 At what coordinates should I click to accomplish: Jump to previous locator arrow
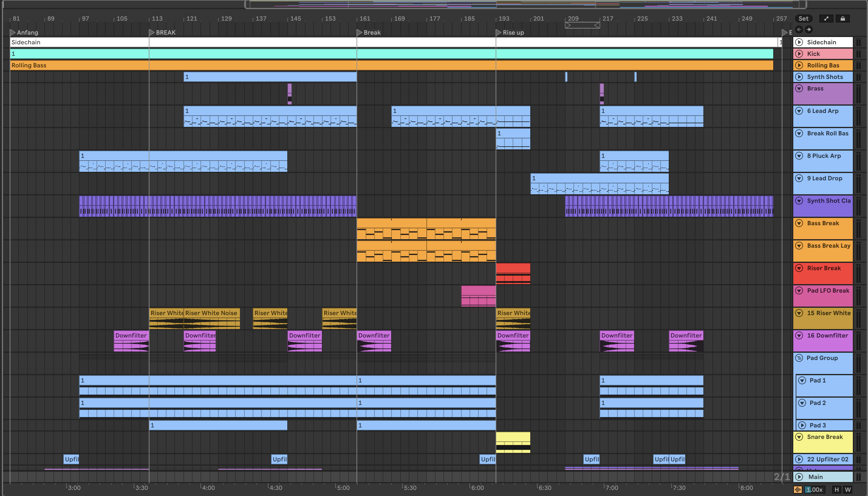pyautogui.click(x=799, y=29)
